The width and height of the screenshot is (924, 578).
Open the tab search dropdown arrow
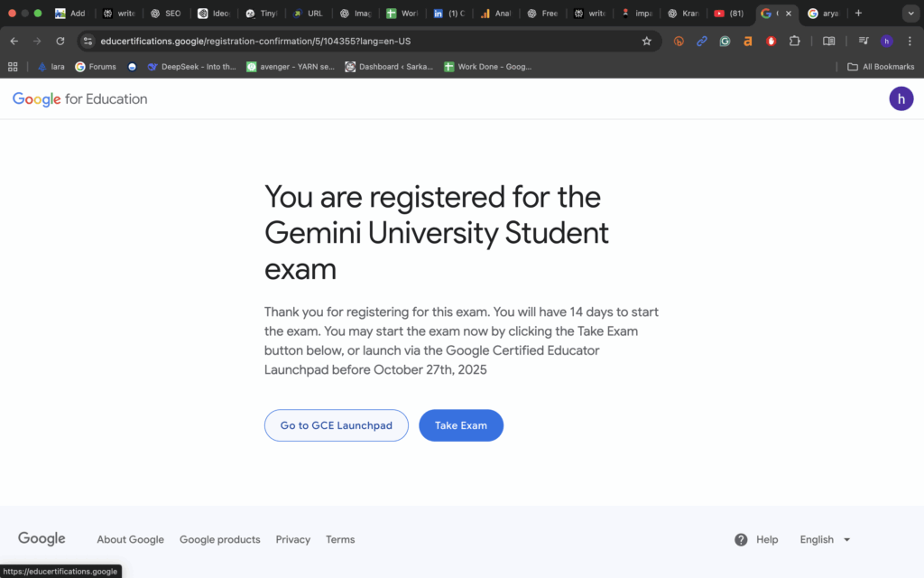pyautogui.click(x=909, y=14)
